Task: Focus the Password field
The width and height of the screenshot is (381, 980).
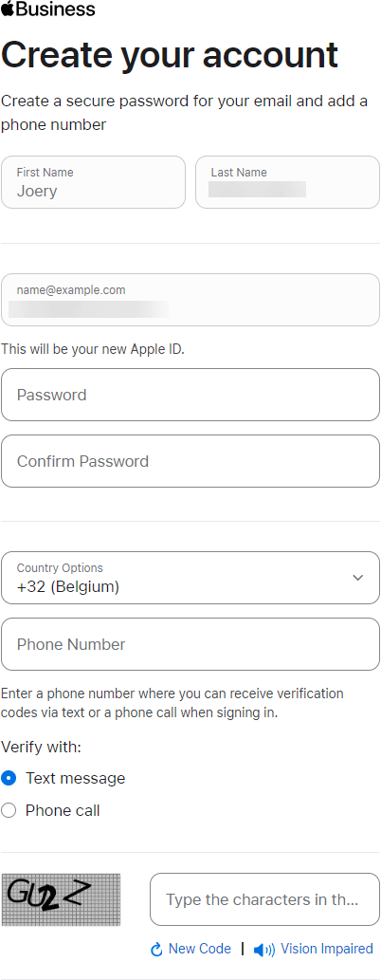Action: pyautogui.click(x=190, y=395)
